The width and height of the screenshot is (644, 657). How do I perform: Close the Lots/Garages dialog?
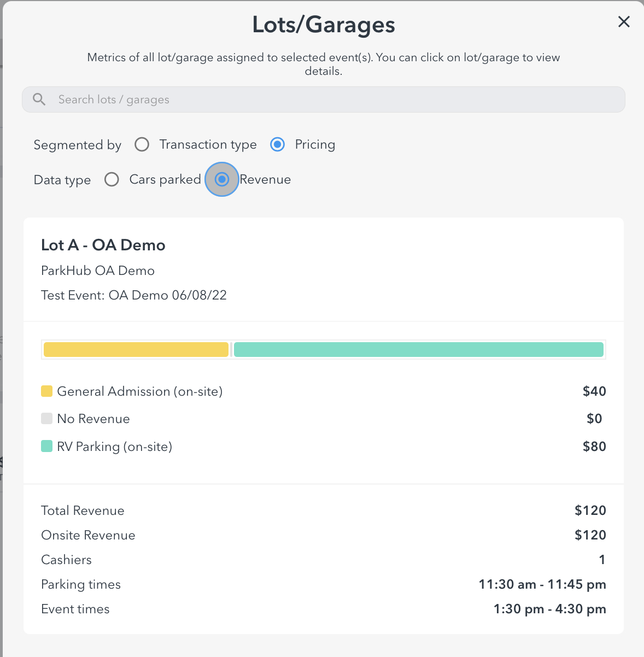[624, 22]
